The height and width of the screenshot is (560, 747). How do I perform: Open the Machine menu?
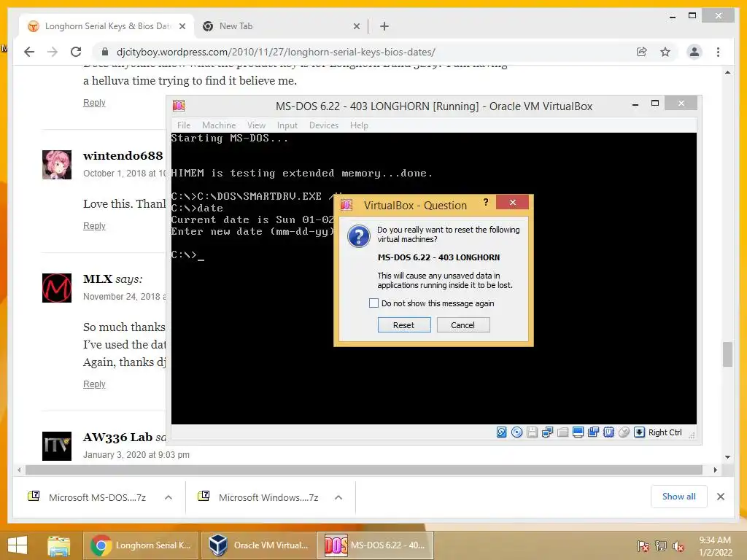[x=219, y=125]
